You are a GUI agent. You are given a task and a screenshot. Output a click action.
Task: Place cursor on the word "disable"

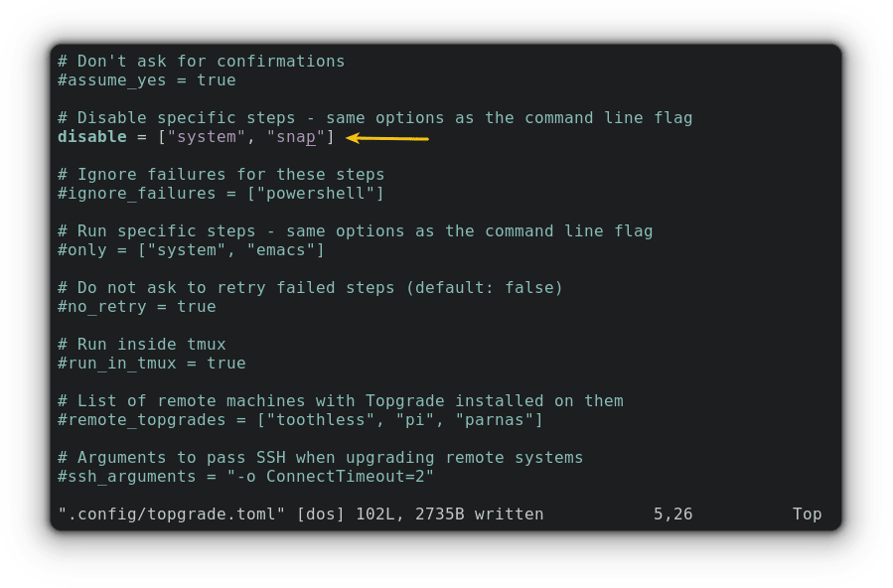click(x=92, y=136)
